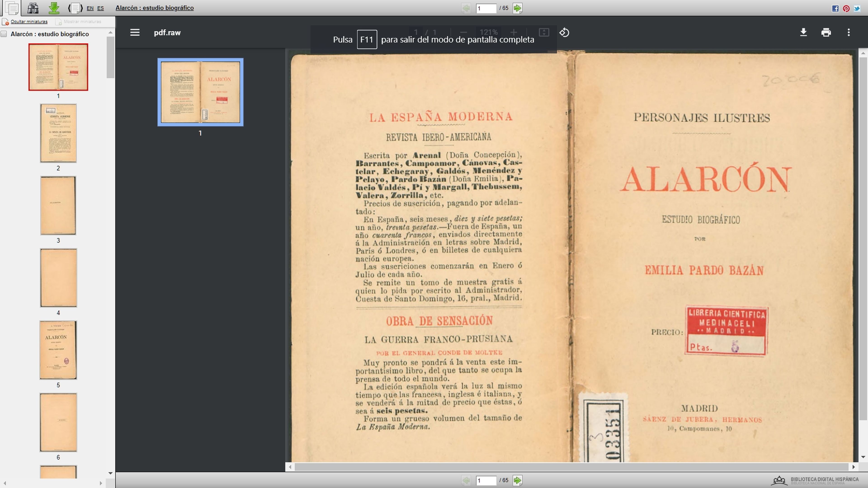Click the binoculars search icon
This screenshot has height=488, width=868.
point(33,8)
